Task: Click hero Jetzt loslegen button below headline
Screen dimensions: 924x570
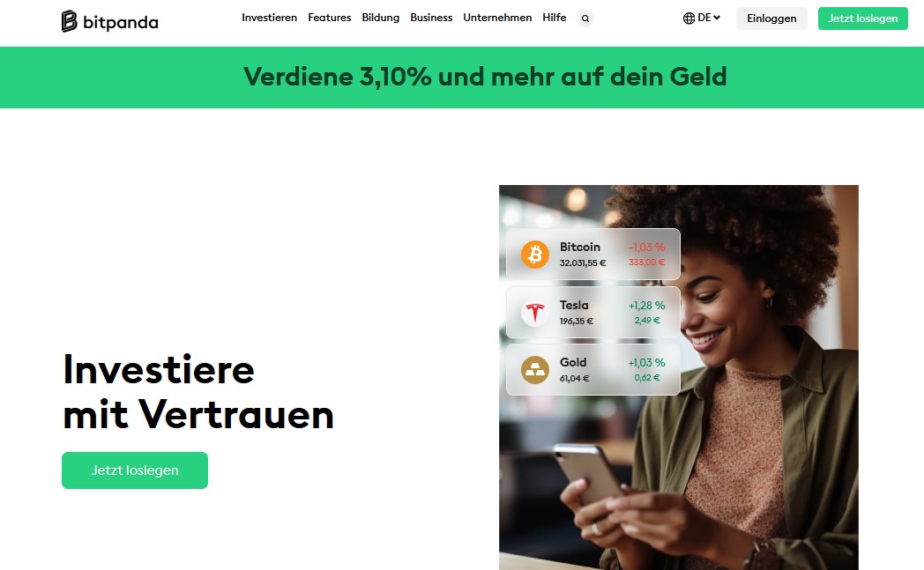Action: [x=135, y=470]
